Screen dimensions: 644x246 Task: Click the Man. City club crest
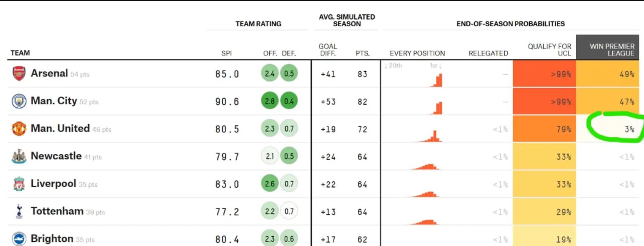[19, 101]
